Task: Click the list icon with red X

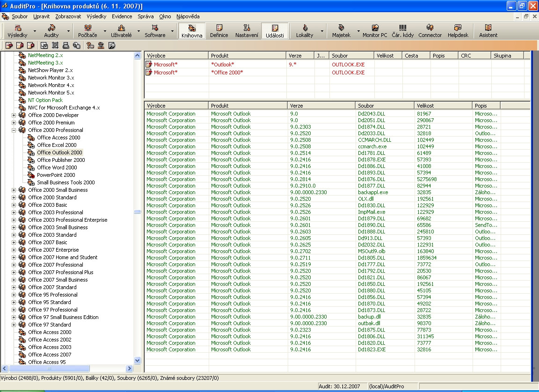Action: point(30,45)
